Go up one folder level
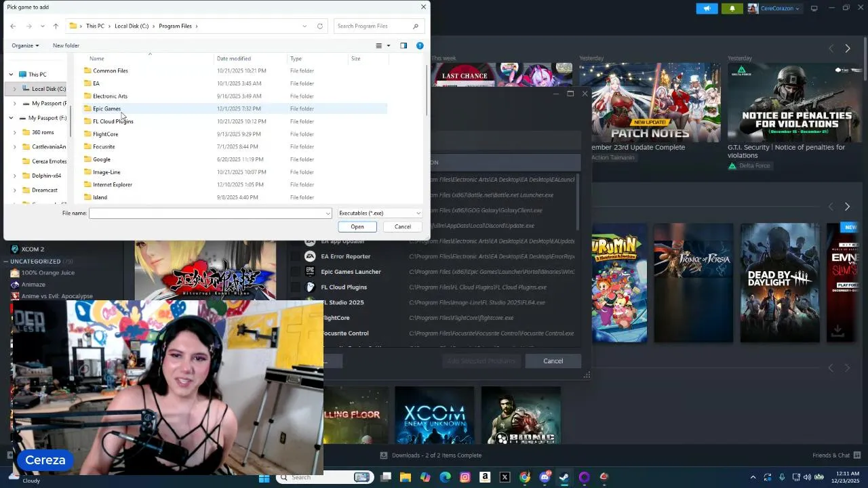This screenshot has height=488, width=868. tap(56, 26)
